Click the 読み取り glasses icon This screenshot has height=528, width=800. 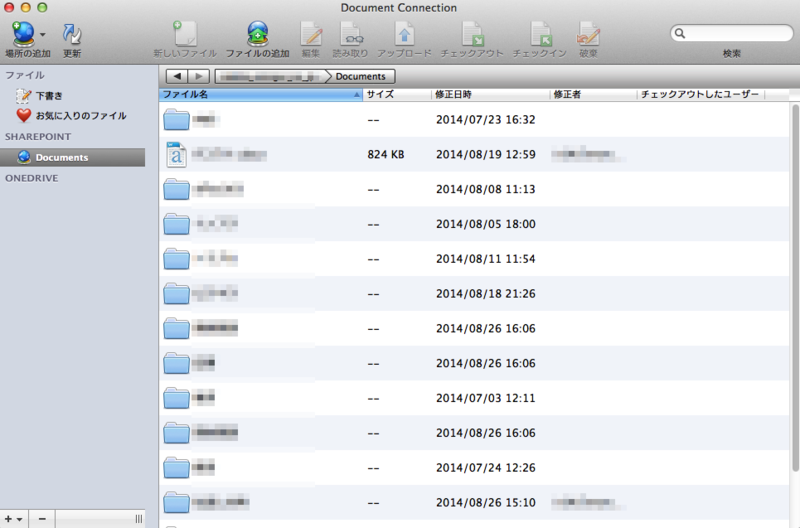351,34
